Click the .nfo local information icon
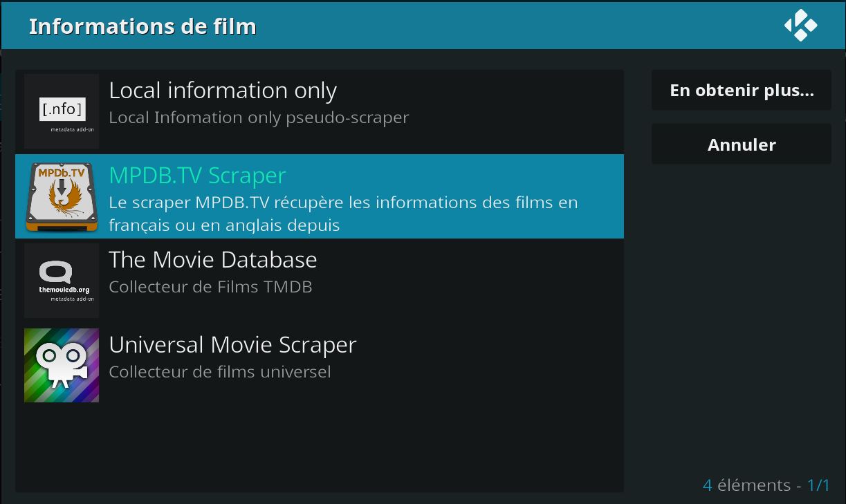 click(x=62, y=111)
